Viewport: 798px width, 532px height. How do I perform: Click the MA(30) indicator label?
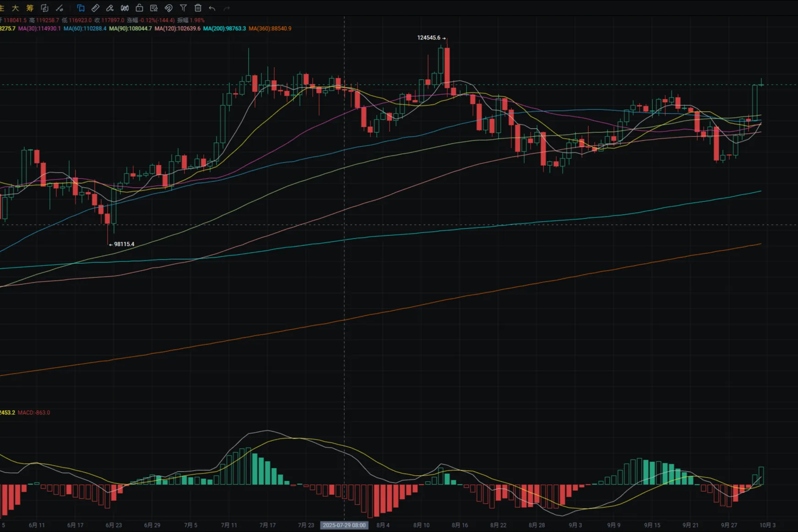[39, 28]
